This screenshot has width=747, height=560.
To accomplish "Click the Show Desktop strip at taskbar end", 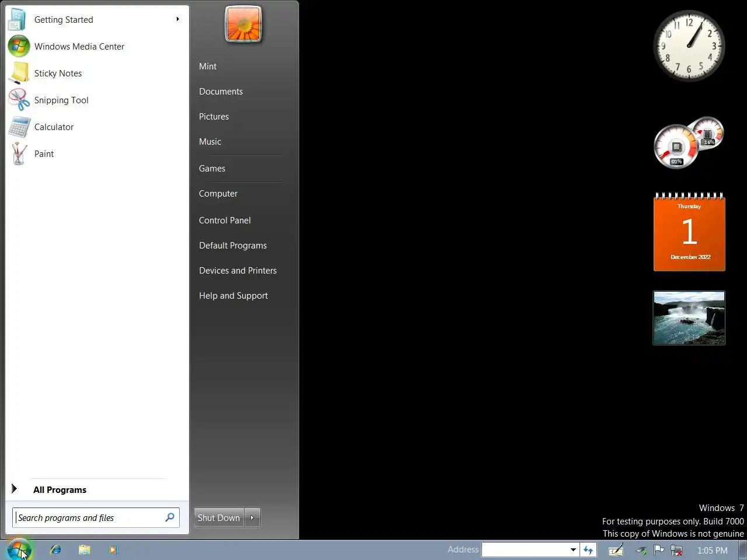I will point(743,549).
